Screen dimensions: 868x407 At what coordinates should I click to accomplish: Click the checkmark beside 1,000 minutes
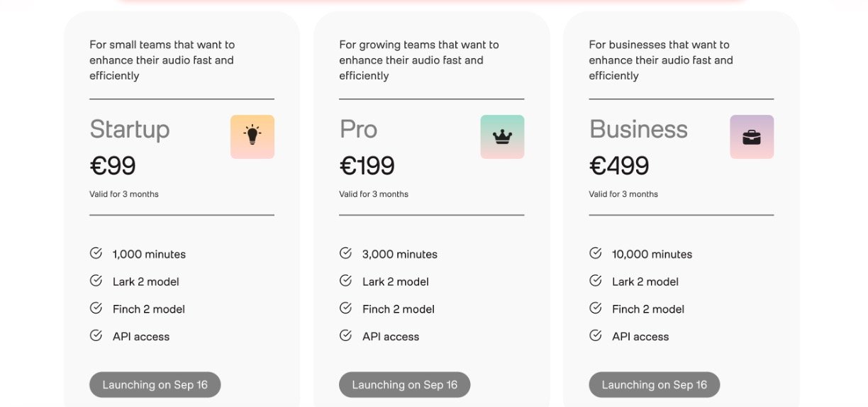point(96,253)
